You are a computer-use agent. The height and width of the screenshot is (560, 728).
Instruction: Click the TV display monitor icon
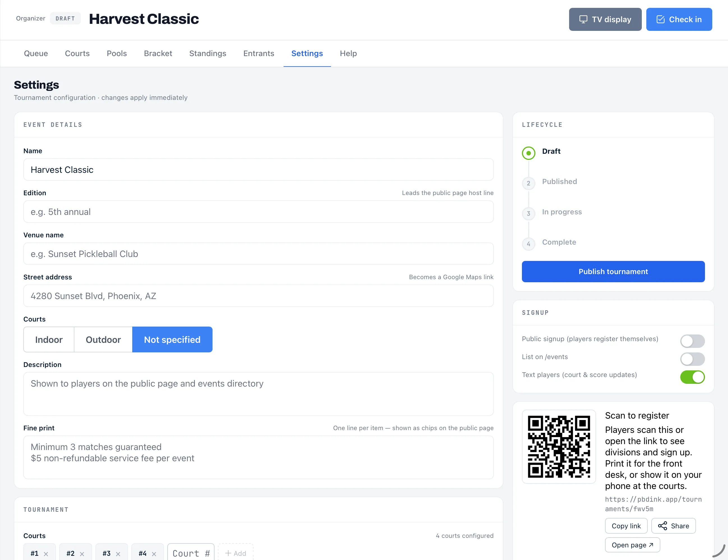pyautogui.click(x=583, y=19)
